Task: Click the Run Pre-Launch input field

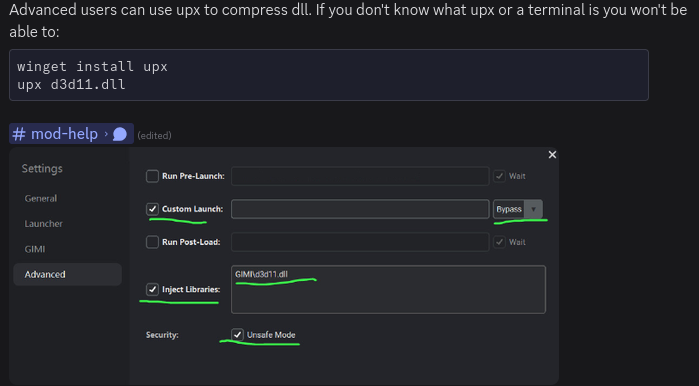Action: pos(360,176)
